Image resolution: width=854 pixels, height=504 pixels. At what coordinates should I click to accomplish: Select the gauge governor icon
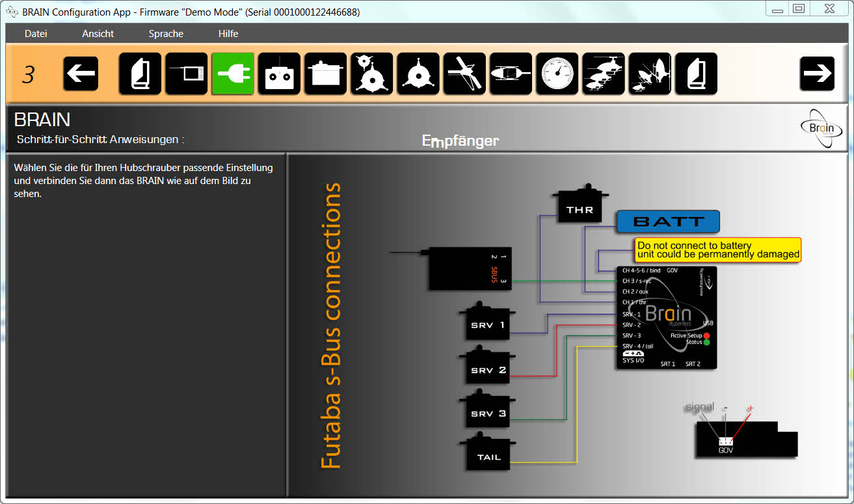(x=557, y=73)
